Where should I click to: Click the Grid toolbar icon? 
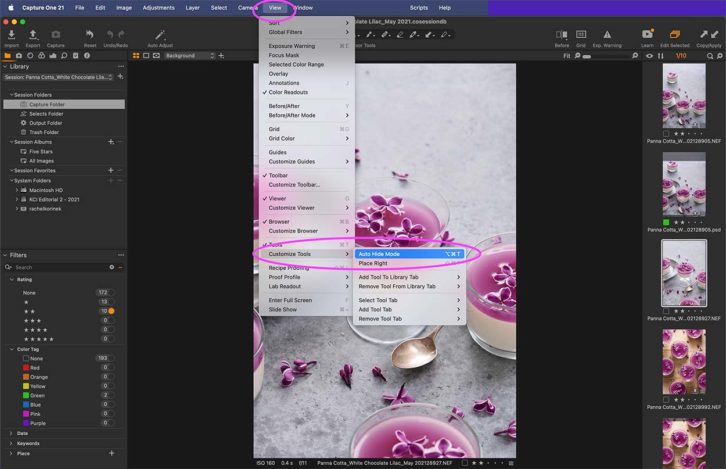[x=581, y=35]
